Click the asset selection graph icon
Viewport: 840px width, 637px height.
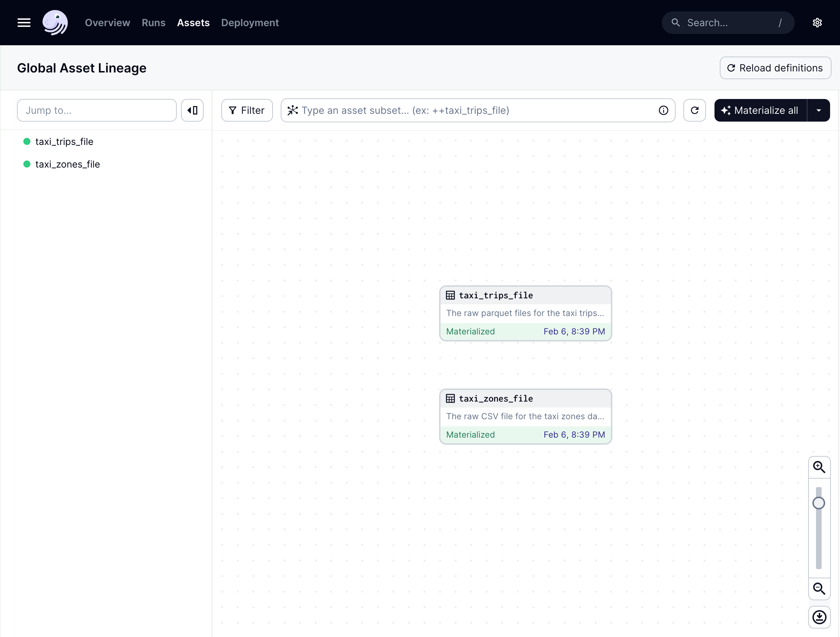293,111
